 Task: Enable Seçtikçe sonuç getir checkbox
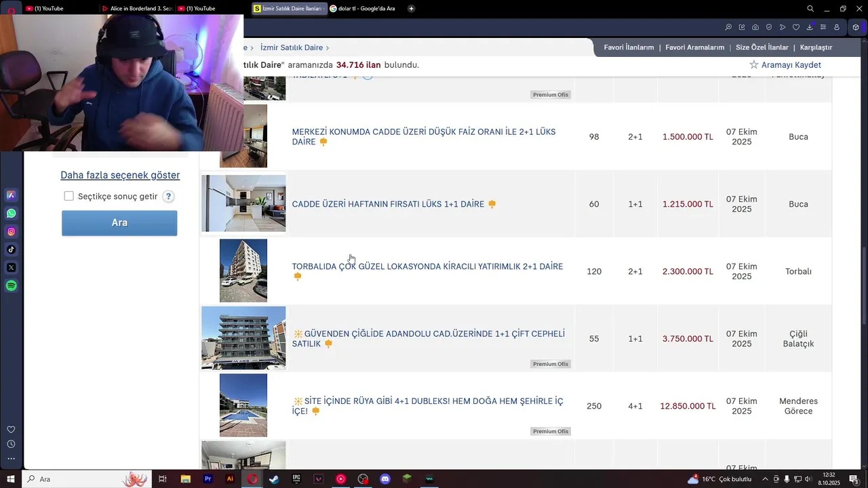click(68, 196)
